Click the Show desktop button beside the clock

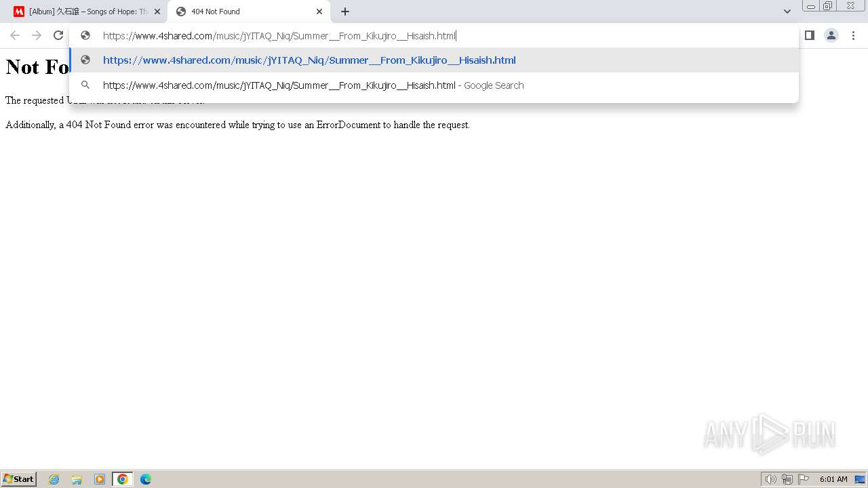(859, 479)
